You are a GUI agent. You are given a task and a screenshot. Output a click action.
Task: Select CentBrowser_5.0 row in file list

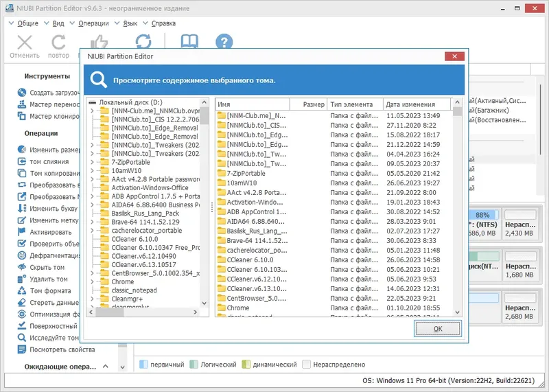[334, 299]
